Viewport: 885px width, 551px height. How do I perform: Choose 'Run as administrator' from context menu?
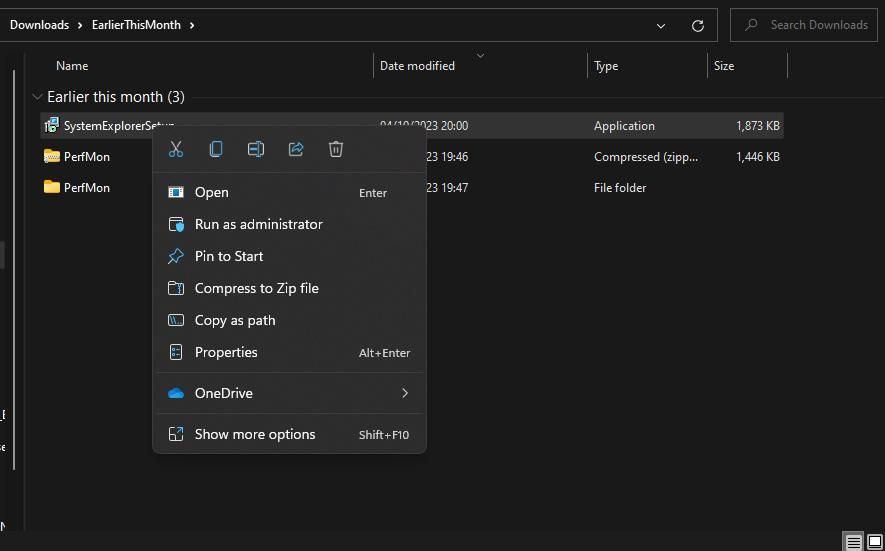pyautogui.click(x=258, y=224)
